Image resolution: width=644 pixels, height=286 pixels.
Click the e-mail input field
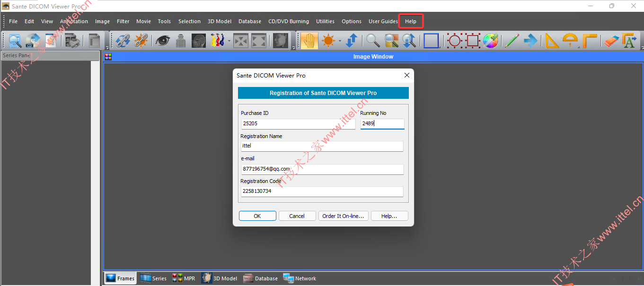322,169
